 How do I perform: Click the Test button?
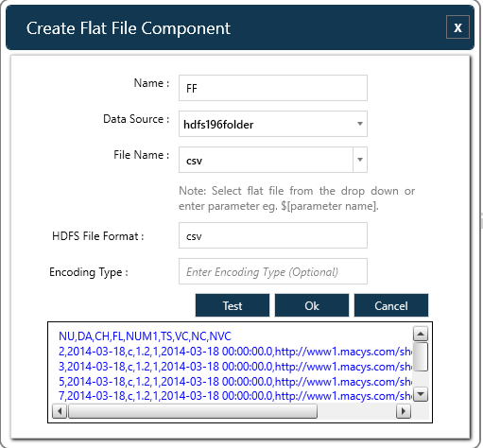[233, 305]
